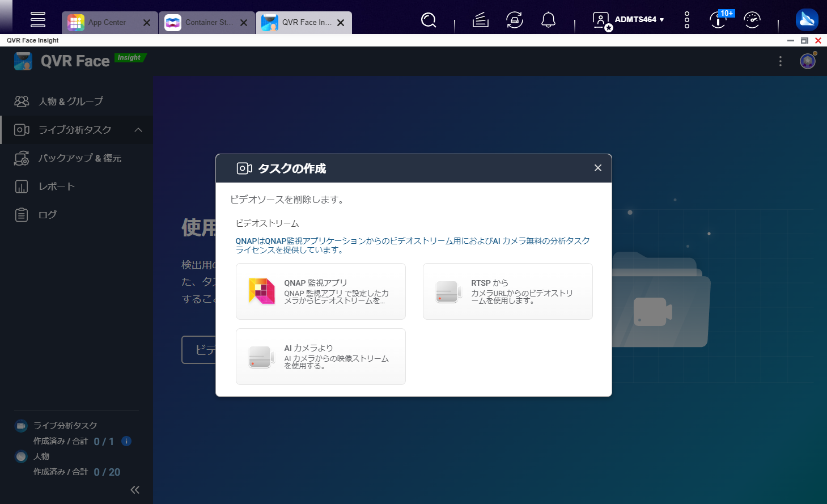
Task: Click the ライブ分析タスク status label at bottom
Action: (65, 426)
